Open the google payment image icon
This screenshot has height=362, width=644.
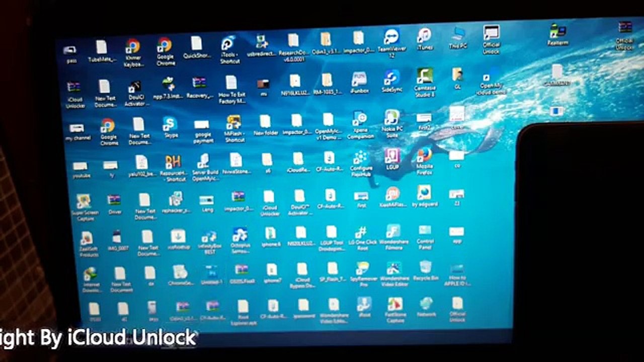point(202,132)
